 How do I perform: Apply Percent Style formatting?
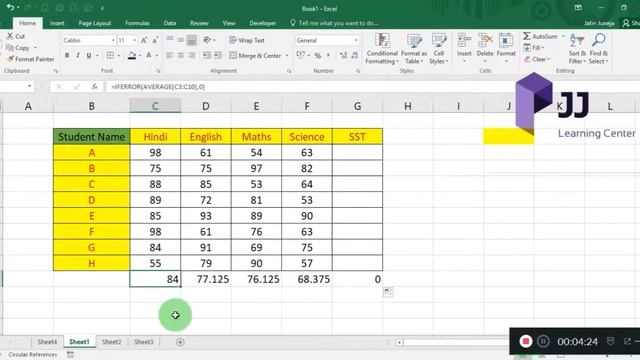[x=318, y=56]
